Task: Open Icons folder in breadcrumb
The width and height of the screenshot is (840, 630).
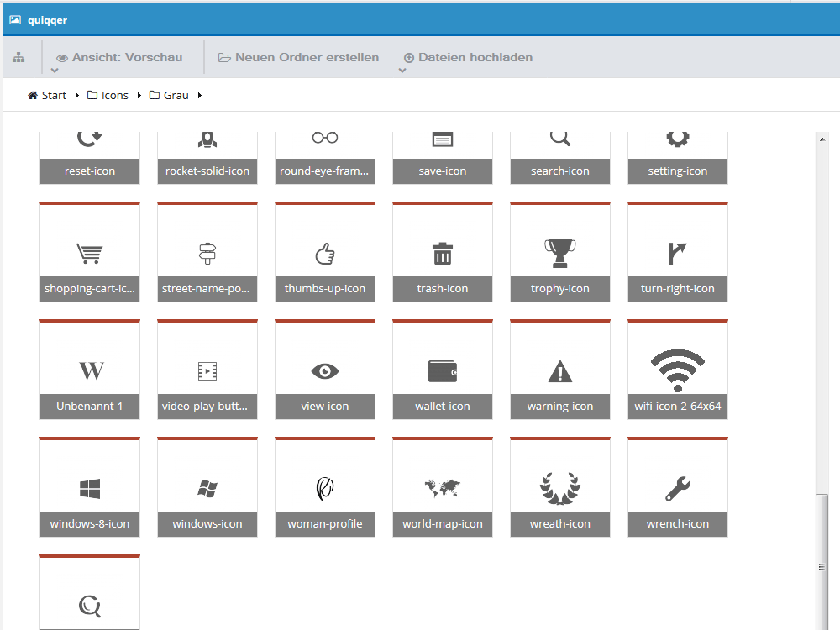Action: (108, 96)
